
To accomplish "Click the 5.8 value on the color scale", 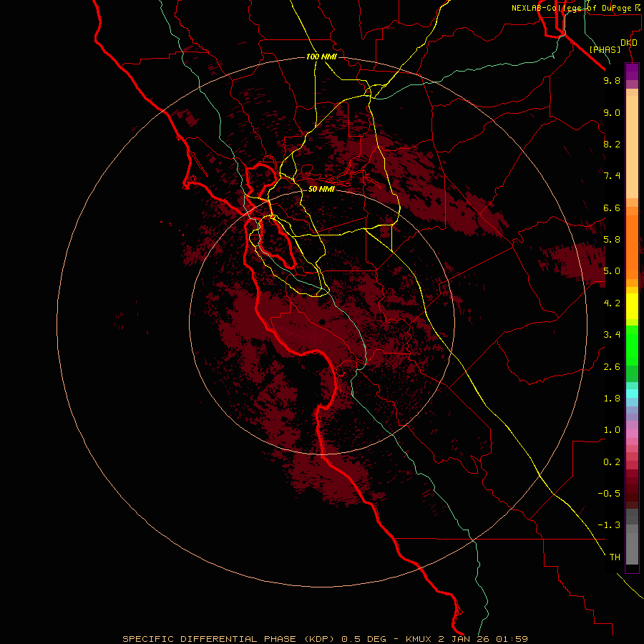I will 612,240.
